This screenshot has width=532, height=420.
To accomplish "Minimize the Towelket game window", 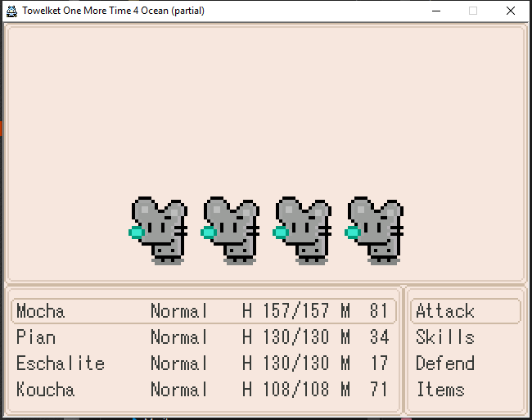I will [x=436, y=11].
